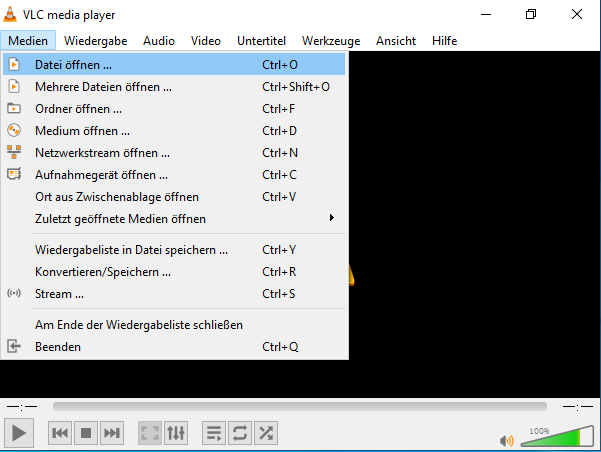The height and width of the screenshot is (452, 601).
Task: Click the Beenden exit icon
Action: [14, 346]
